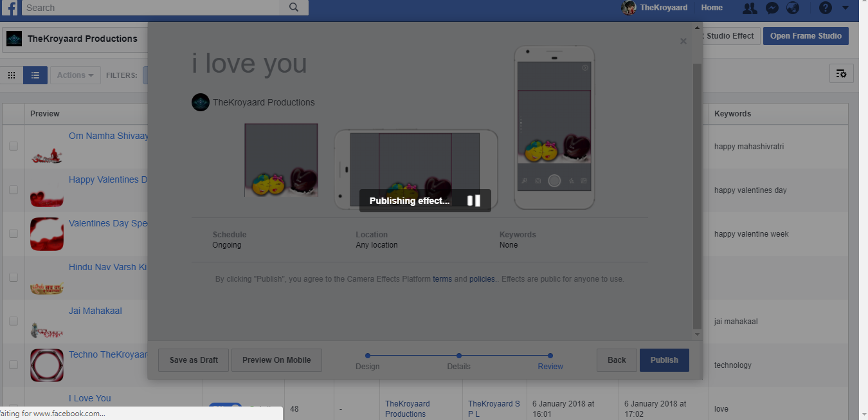The image size is (868, 420).
Task: Tick checkbox for Techno TheKroyaard row
Action: pyautogui.click(x=14, y=365)
